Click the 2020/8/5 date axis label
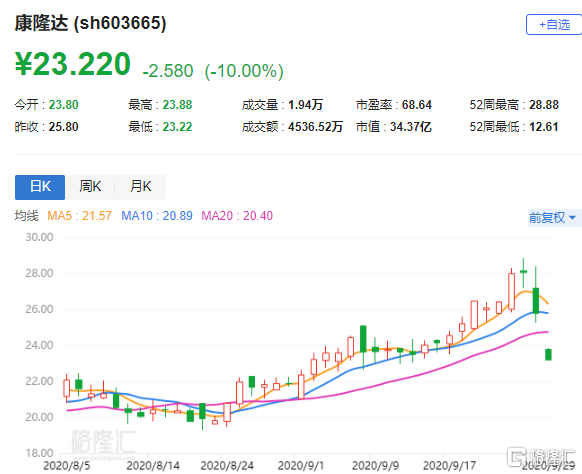Viewport: 582px width, 474px height. pos(66,465)
